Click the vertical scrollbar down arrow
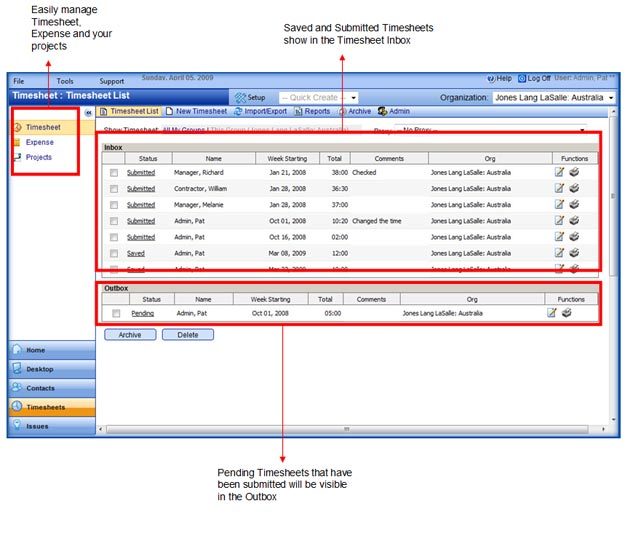Screen dimensions: 625x541 click(x=614, y=419)
